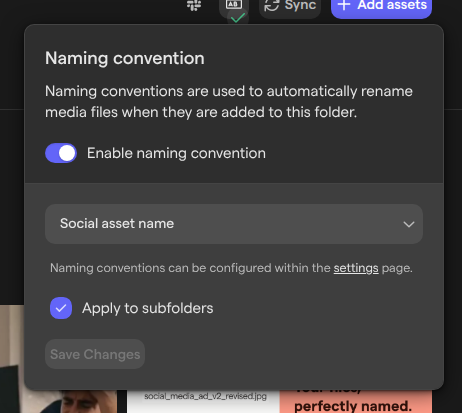The image size is (462, 413).
Task: Toggle Enable naming convention switch
Action: (x=61, y=153)
